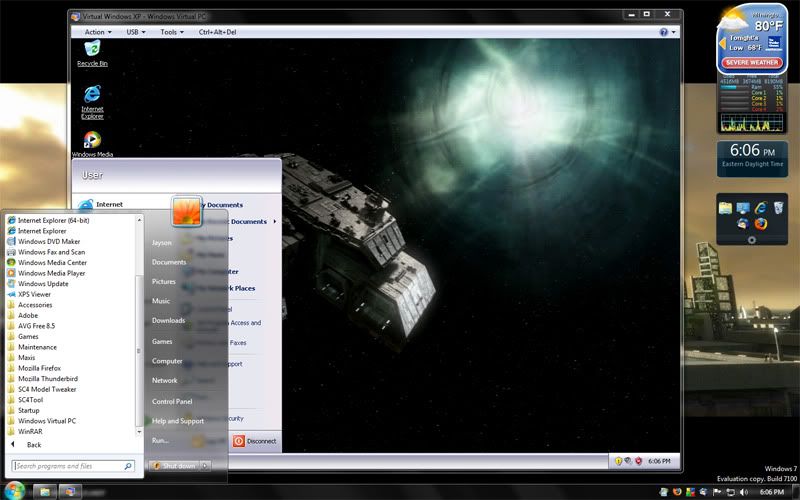Open folder icon in launcher gadget

click(x=725, y=208)
